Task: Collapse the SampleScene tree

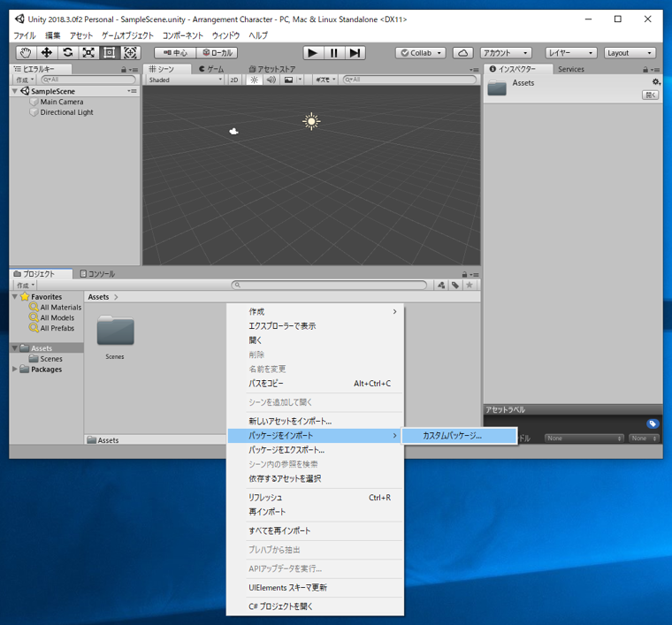Action: coord(15,91)
